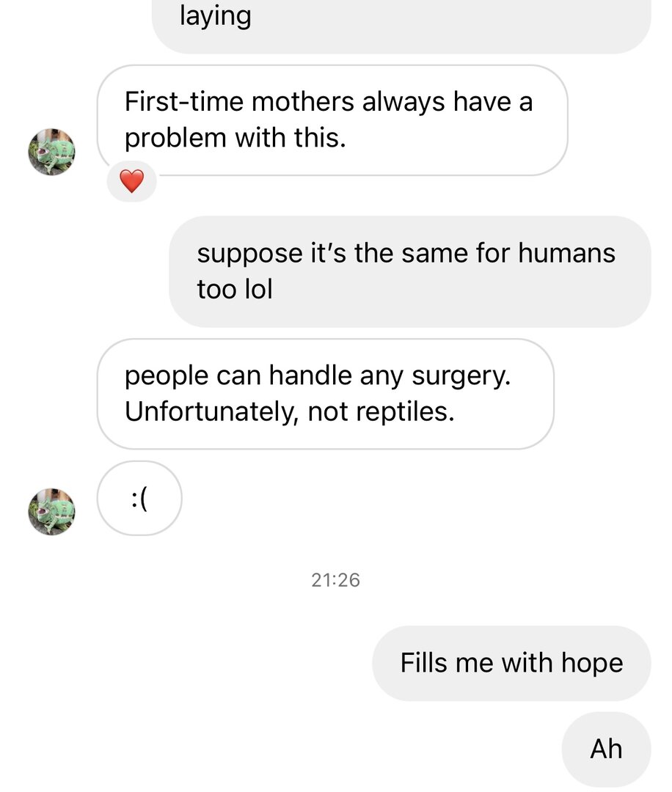Click the 21:26 timestamp label
672x792 pixels.
coord(335,580)
